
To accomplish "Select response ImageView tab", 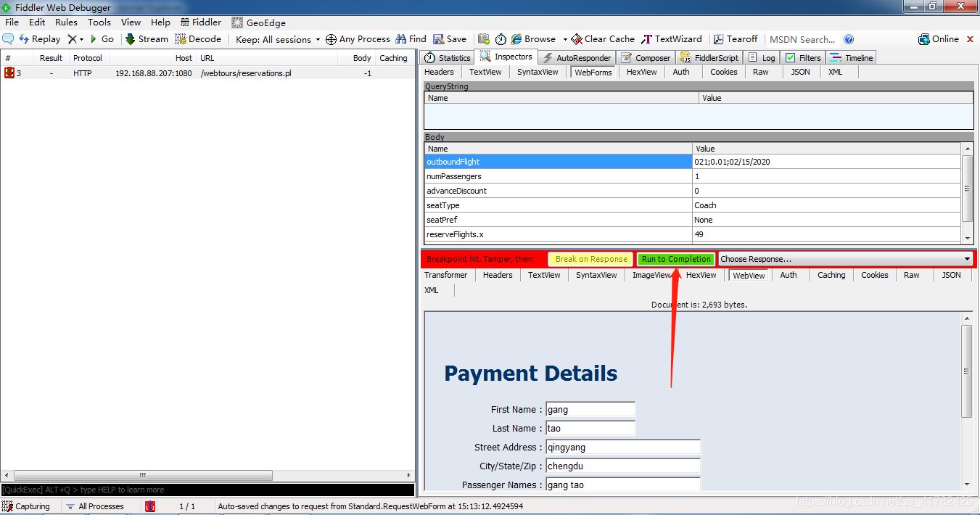I will coord(652,275).
